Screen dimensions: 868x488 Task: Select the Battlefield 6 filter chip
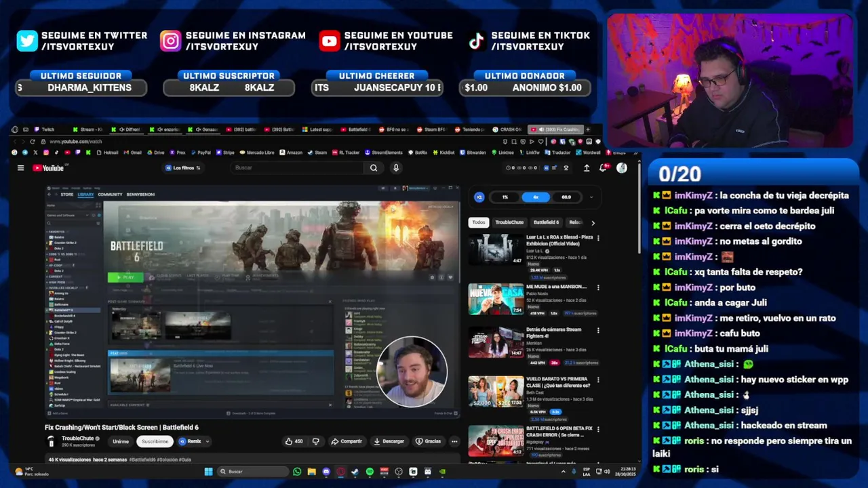546,222
